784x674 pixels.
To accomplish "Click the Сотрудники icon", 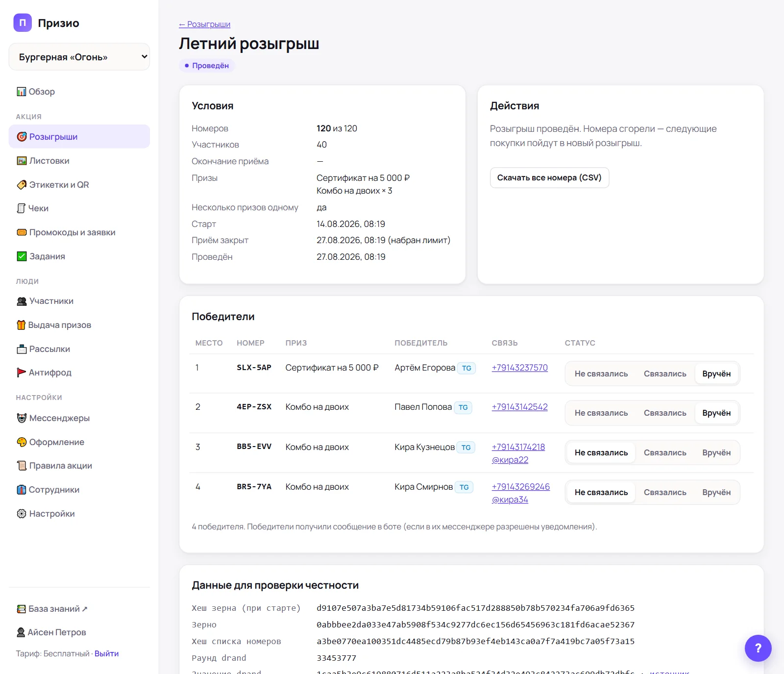I will pyautogui.click(x=21, y=490).
